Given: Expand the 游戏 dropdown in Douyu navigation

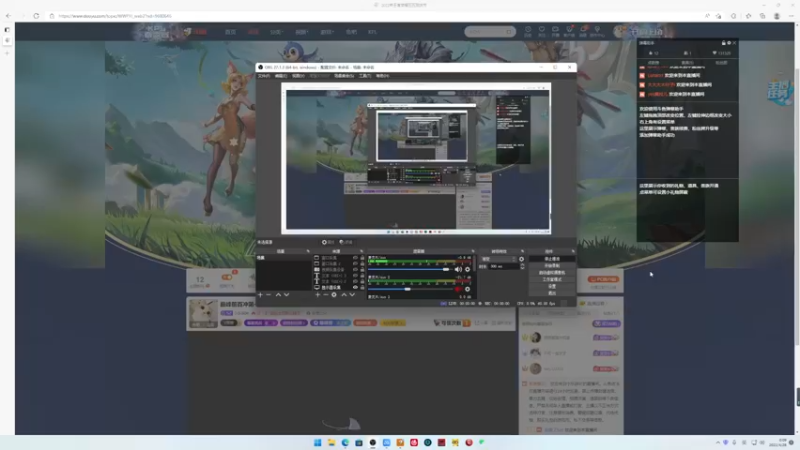Looking at the screenshot, I should [327, 32].
